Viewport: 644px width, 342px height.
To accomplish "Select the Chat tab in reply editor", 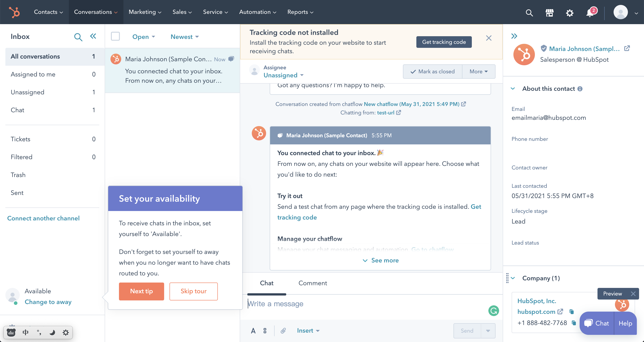I will click(267, 283).
